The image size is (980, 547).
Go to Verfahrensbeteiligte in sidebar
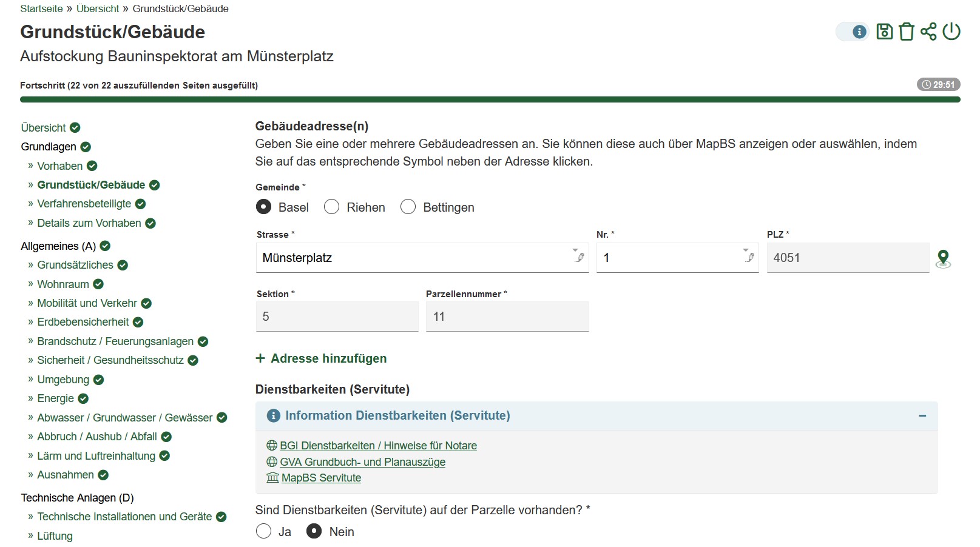pos(84,204)
